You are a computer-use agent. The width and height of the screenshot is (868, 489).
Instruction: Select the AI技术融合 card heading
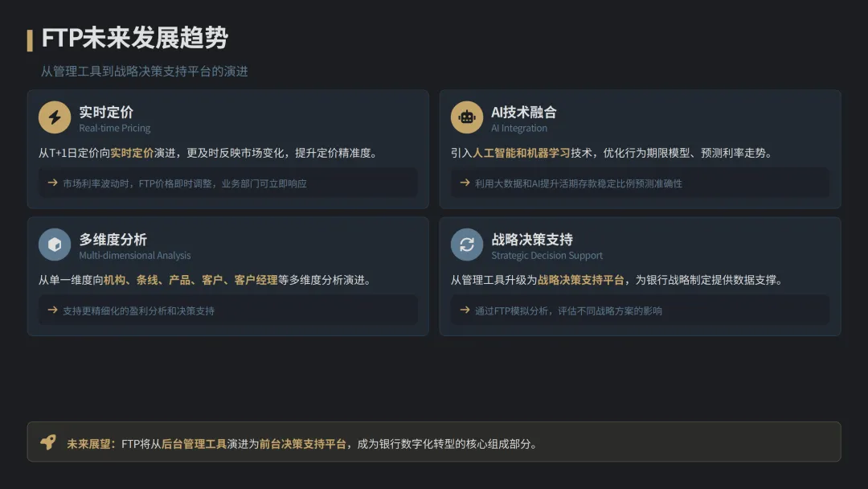click(524, 113)
